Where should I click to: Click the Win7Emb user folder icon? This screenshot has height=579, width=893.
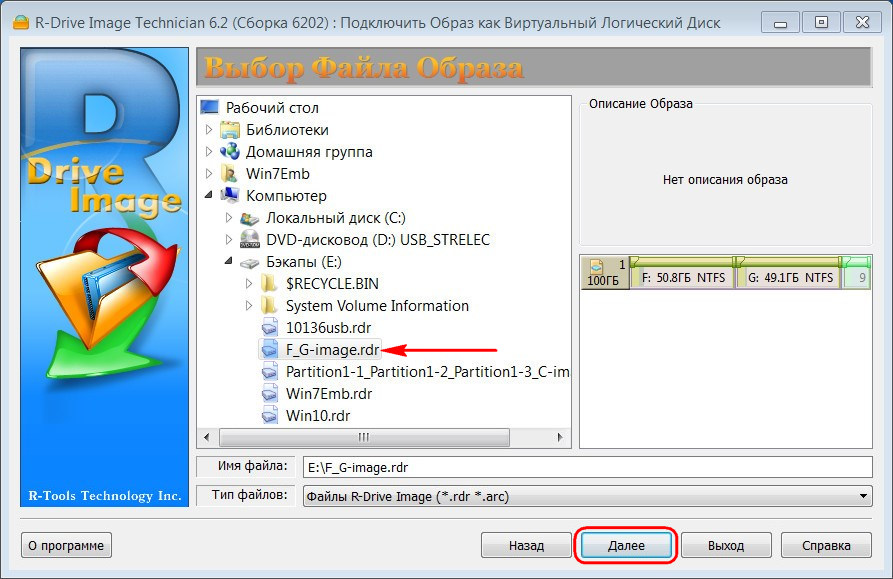230,174
